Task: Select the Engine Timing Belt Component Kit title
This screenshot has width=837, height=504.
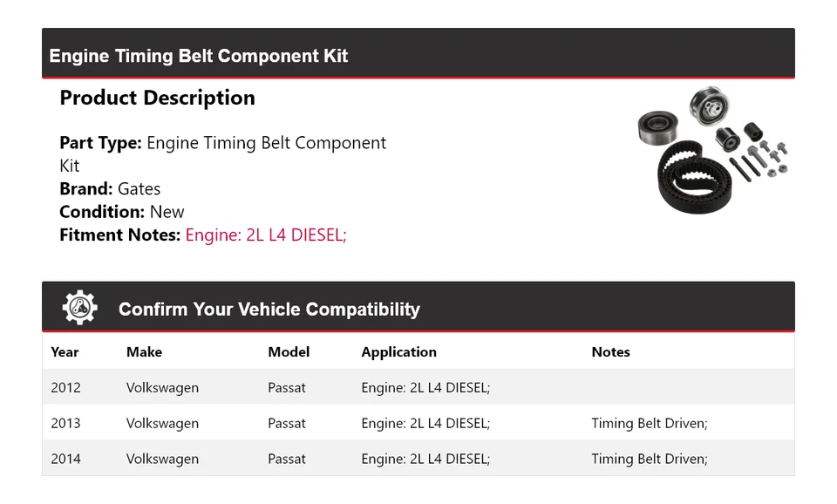Action: point(199,56)
